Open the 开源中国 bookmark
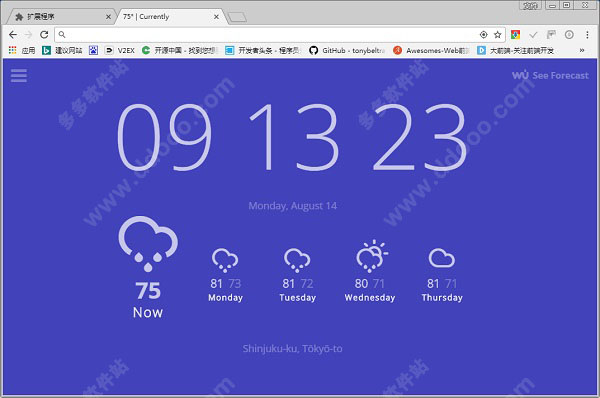This screenshot has height=398, width=600. [x=180, y=50]
